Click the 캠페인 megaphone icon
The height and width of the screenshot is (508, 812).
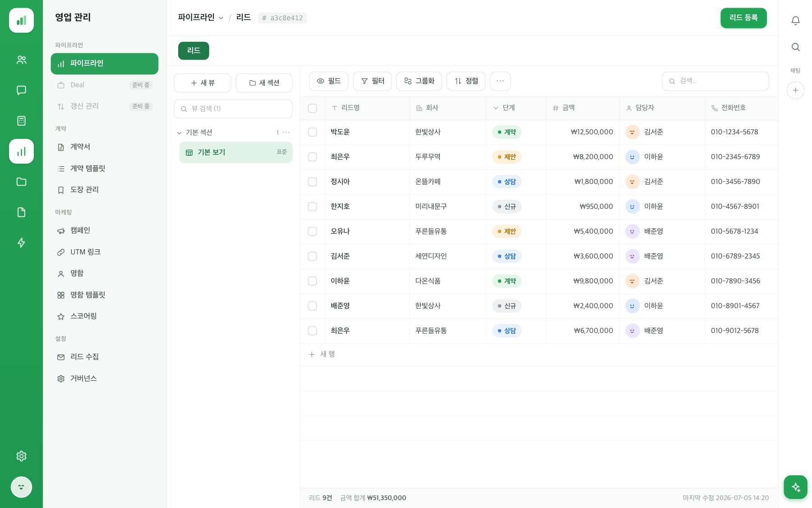(61, 231)
